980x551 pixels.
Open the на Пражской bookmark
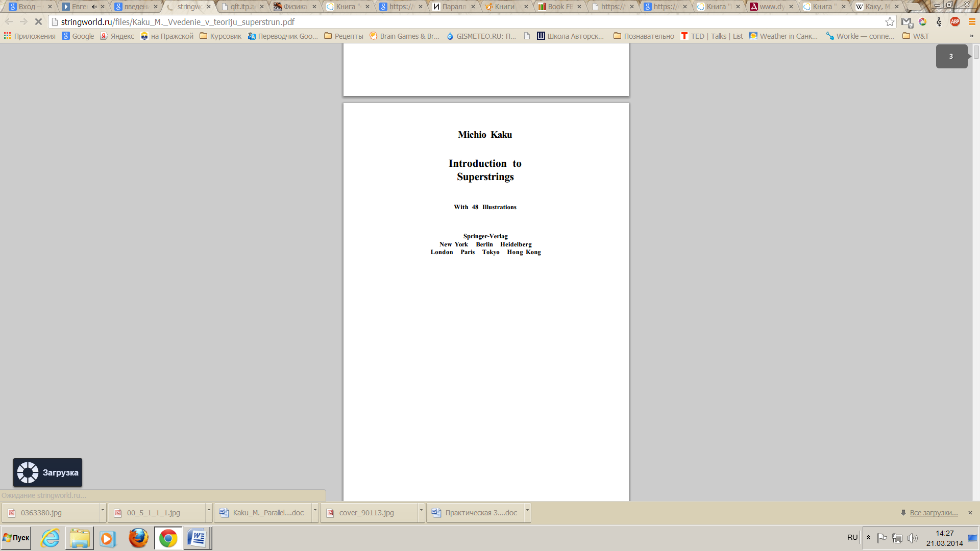click(167, 36)
